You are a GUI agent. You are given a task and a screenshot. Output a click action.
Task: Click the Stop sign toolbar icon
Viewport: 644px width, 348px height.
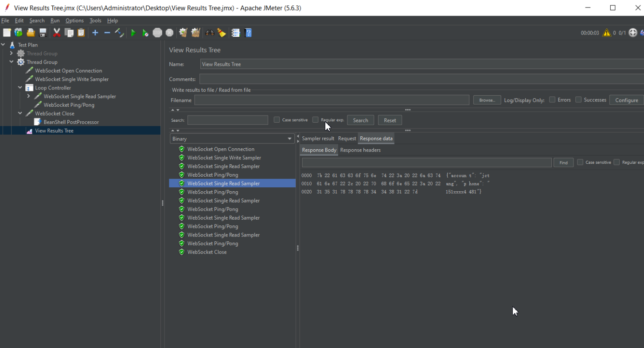pos(157,33)
